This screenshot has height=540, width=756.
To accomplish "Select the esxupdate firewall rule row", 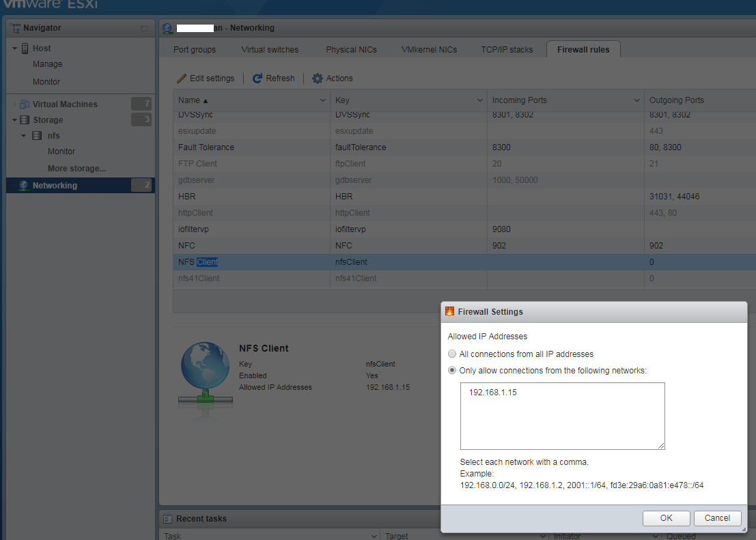I will [x=464, y=131].
